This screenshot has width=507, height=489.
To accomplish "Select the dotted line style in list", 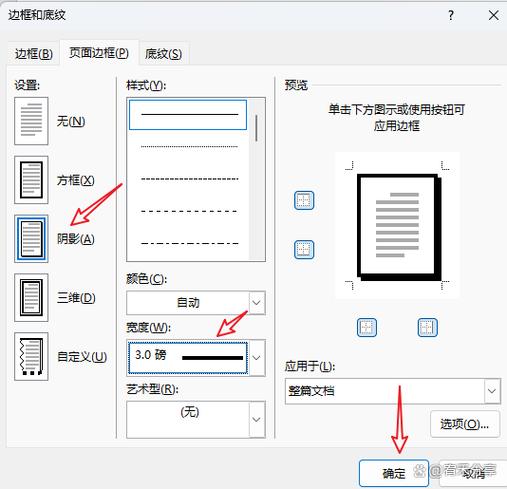I will (189, 147).
